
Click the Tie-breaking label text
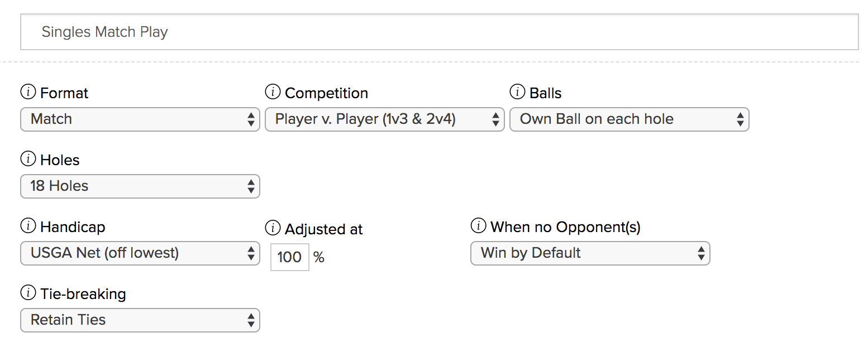(x=83, y=293)
